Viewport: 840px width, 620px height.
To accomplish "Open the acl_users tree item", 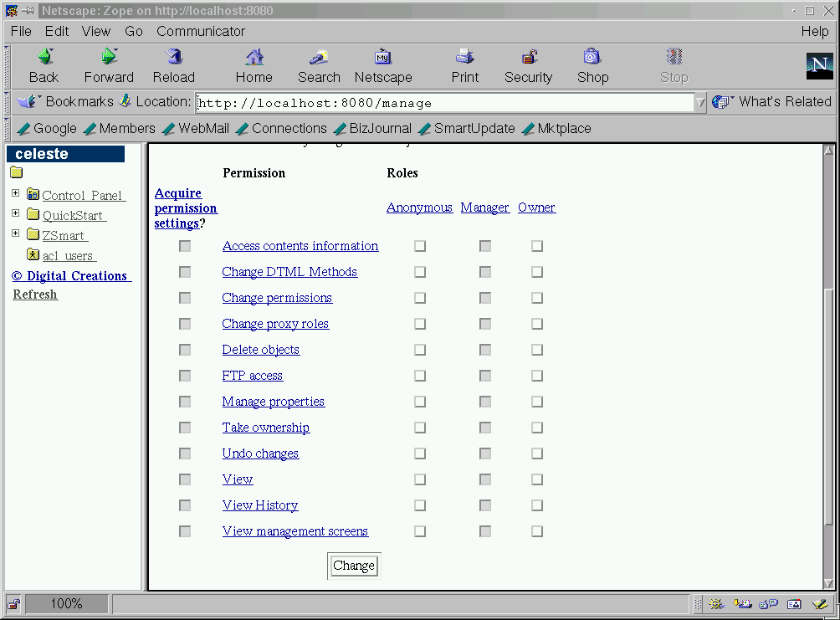I will coord(69,256).
